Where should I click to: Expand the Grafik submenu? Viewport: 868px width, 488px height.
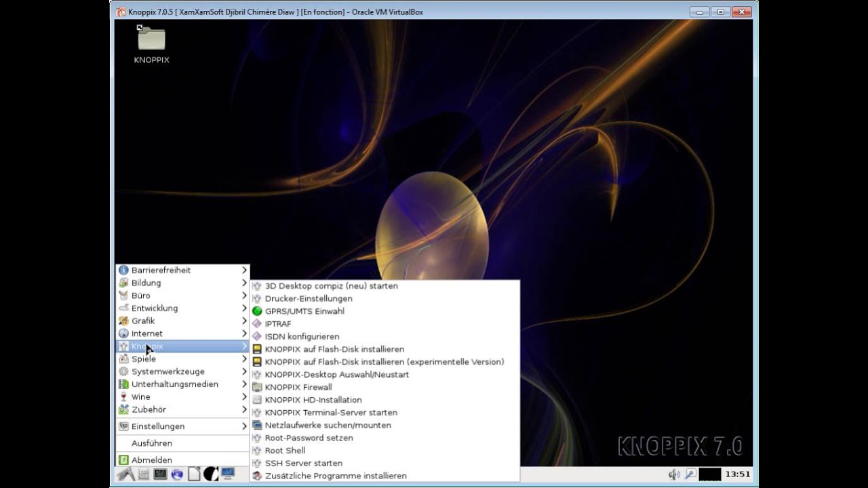182,321
